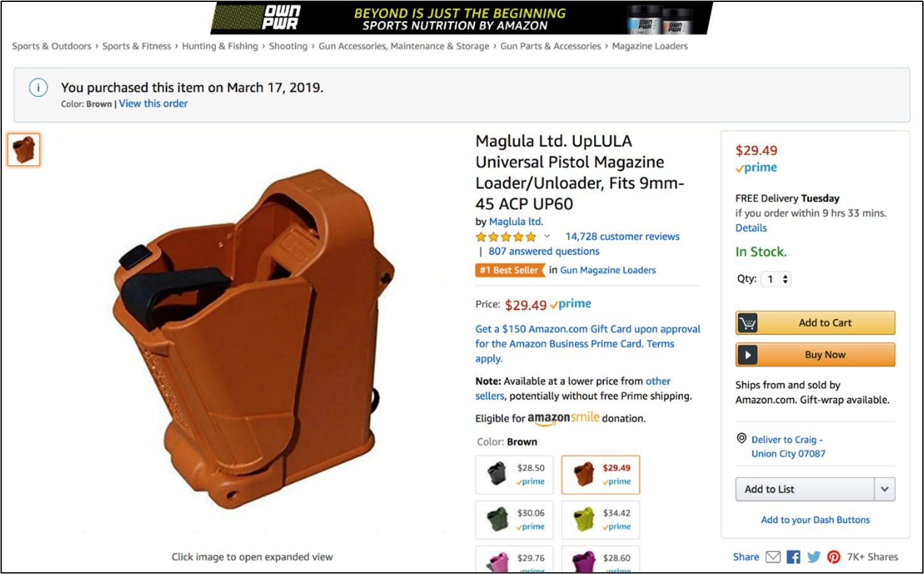Share on Twitter bird icon
This screenshot has height=574, width=924.
[x=814, y=557]
